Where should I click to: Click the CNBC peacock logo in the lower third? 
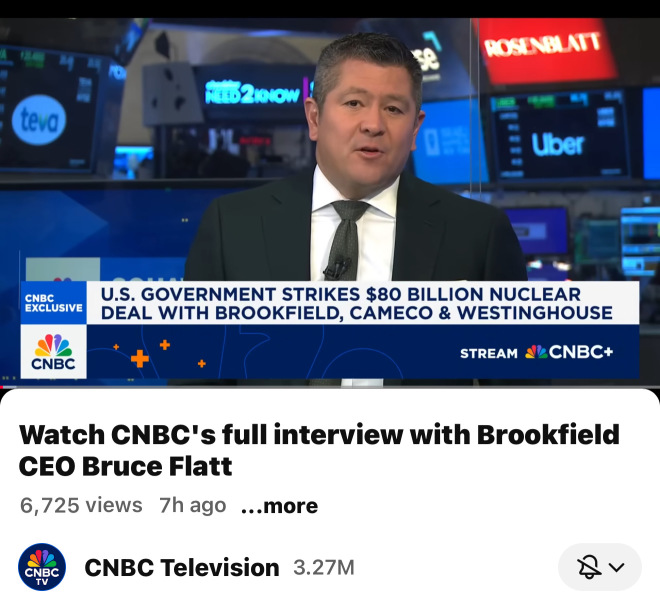pos(53,351)
